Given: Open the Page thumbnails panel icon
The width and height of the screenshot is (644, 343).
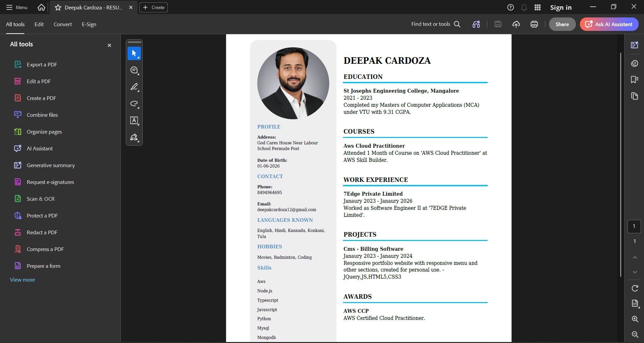Looking at the screenshot, I should pyautogui.click(x=635, y=96).
